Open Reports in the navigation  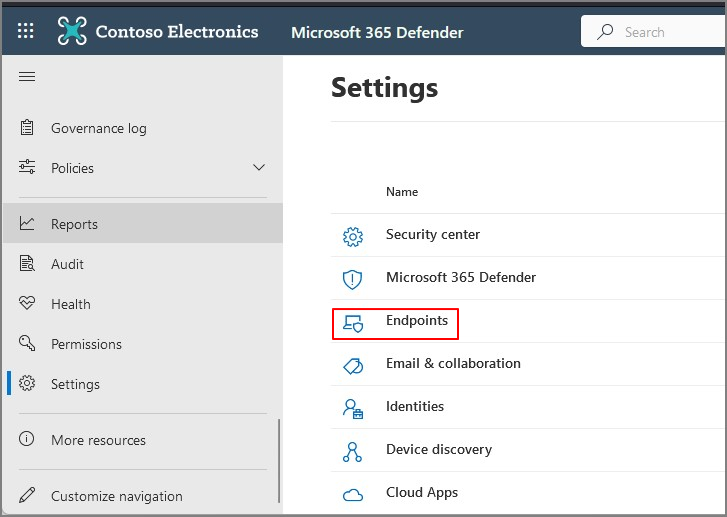pyautogui.click(x=142, y=224)
